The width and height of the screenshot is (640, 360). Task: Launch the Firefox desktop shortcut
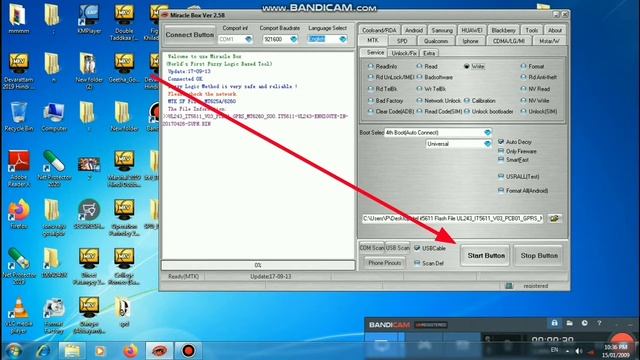19,214
